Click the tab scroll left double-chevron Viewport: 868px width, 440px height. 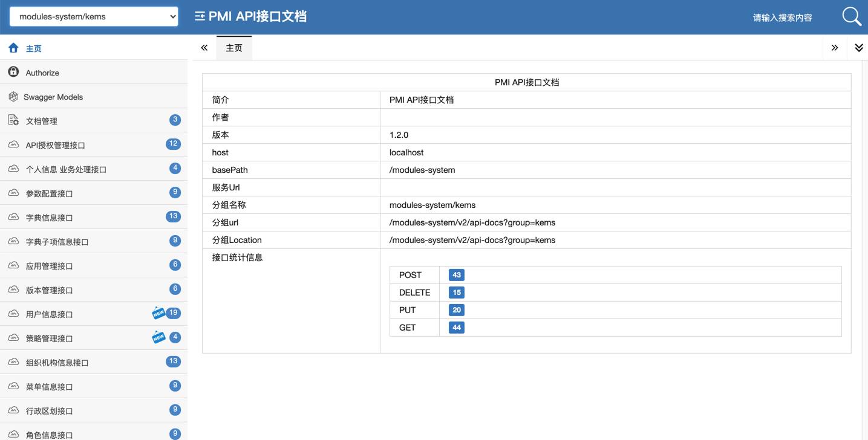point(204,48)
